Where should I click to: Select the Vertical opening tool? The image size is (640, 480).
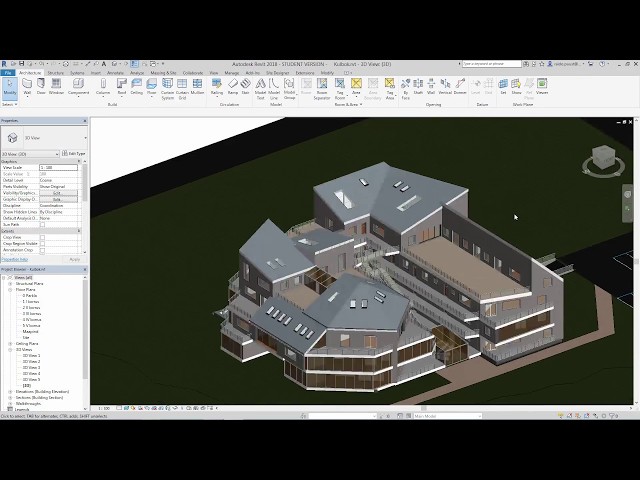point(445,87)
